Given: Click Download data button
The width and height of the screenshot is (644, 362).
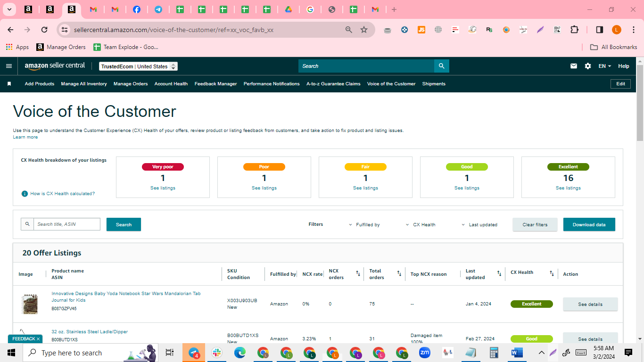Looking at the screenshot, I should 589,224.
